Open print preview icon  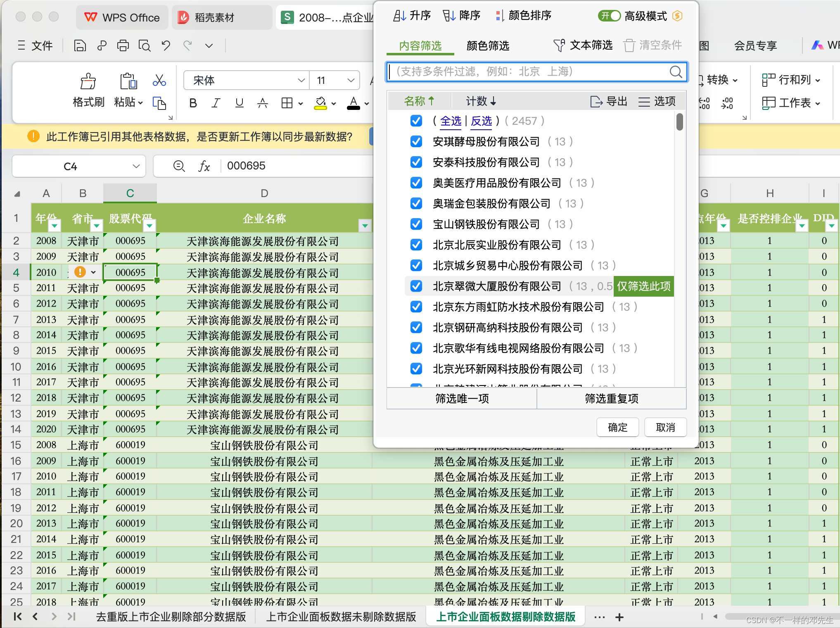(145, 45)
